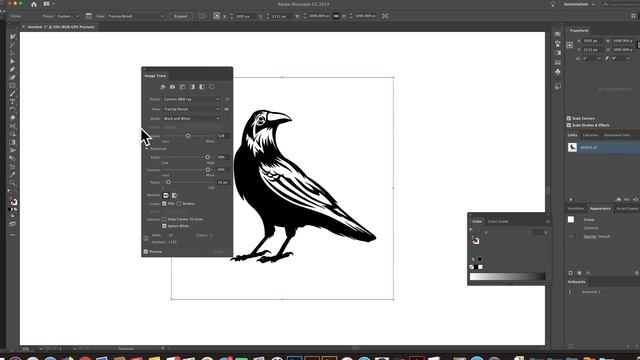Open the Image Trace panel icon in control bar

[89, 16]
